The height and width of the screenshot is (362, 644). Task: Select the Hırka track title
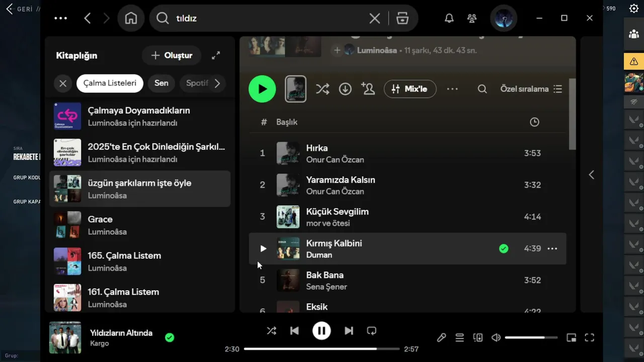coord(317,148)
